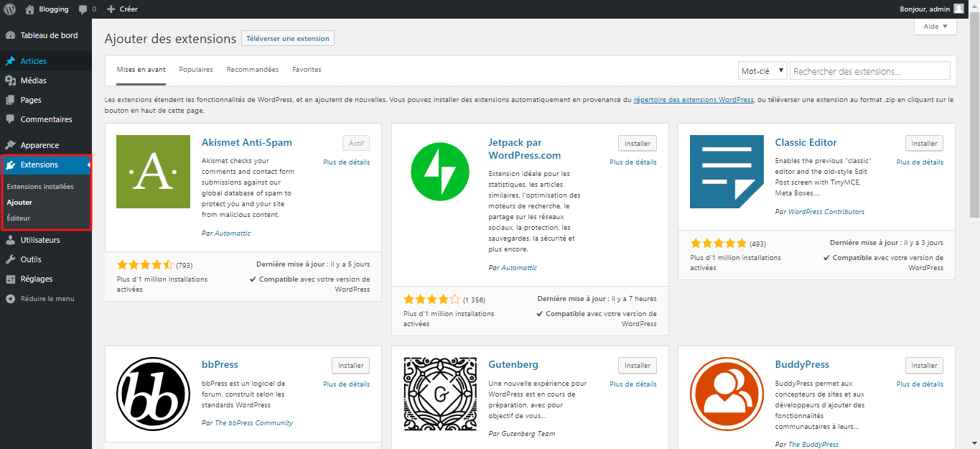Open the Mot-clé search type dropdown
Screen dimensions: 980x449
point(762,70)
